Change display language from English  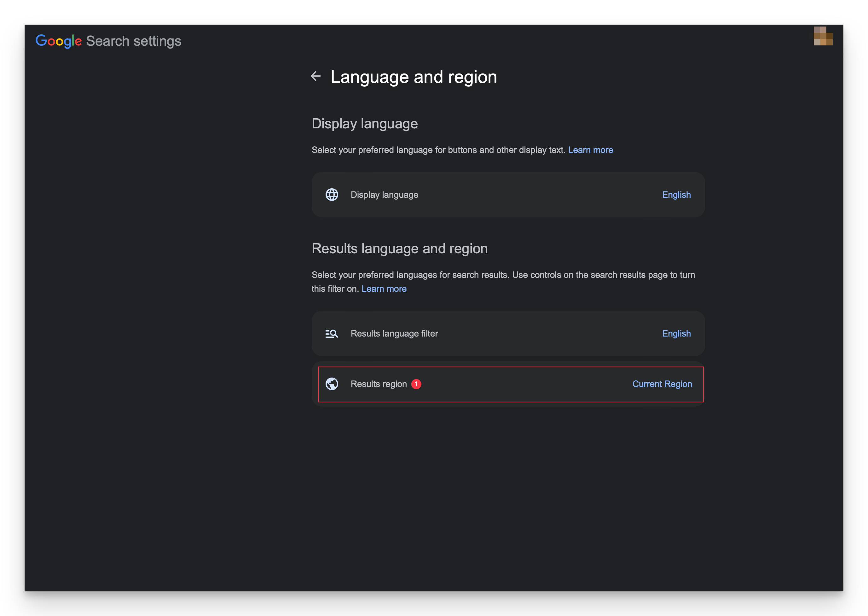676,195
